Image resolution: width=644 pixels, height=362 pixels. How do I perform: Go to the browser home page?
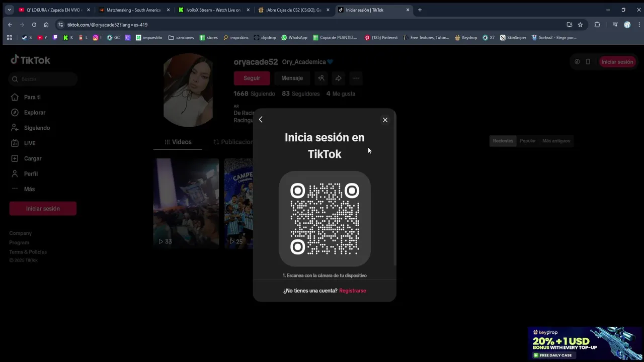(46, 25)
